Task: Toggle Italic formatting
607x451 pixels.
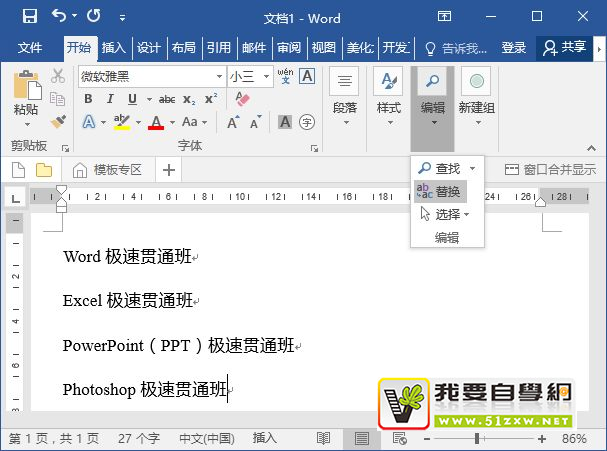Action: [x=110, y=99]
